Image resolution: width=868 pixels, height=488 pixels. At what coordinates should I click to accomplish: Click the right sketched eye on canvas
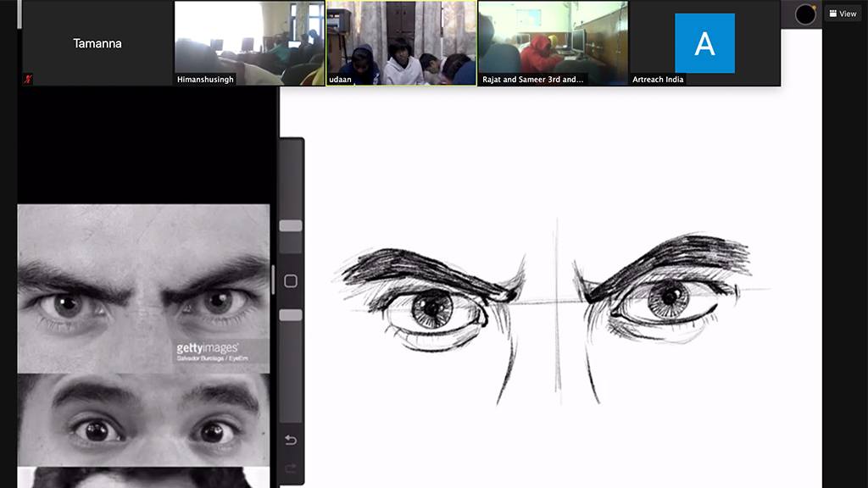pos(669,301)
